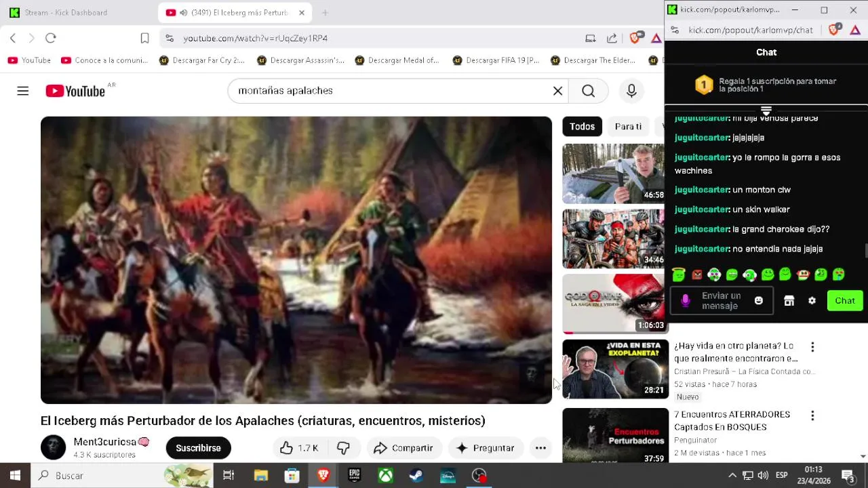Open the 34:46 cyclists video thumbnail

tap(613, 239)
